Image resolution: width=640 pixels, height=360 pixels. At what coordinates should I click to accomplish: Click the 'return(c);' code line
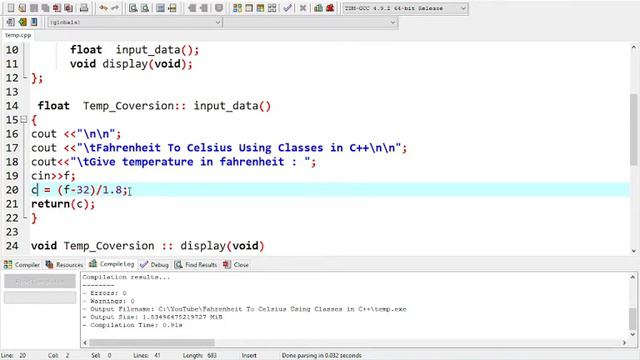click(63, 204)
